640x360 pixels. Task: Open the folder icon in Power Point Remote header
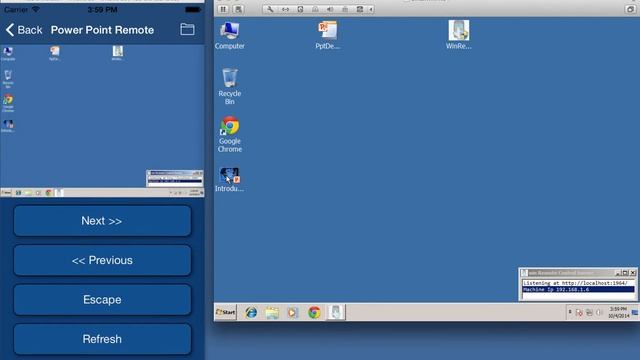(x=187, y=29)
